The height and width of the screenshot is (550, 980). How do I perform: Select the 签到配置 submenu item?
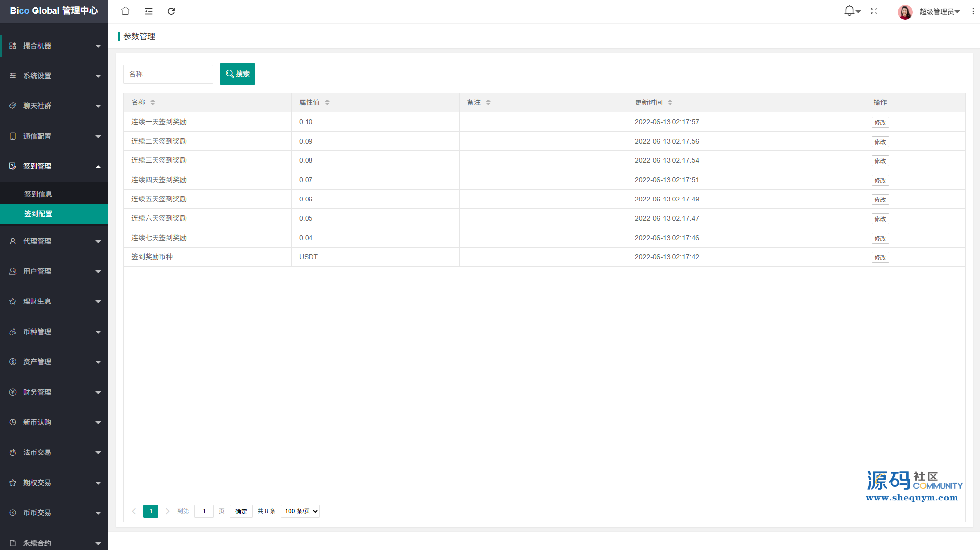pyautogui.click(x=38, y=214)
